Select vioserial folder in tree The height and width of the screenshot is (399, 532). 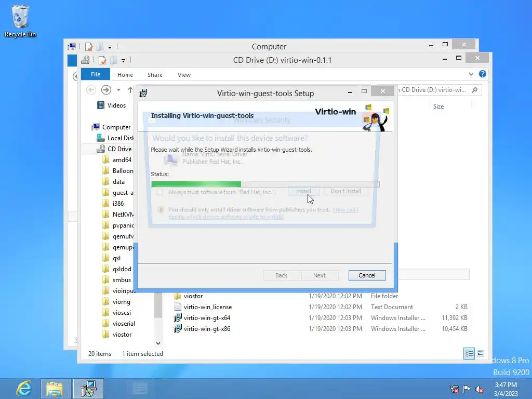click(119, 323)
